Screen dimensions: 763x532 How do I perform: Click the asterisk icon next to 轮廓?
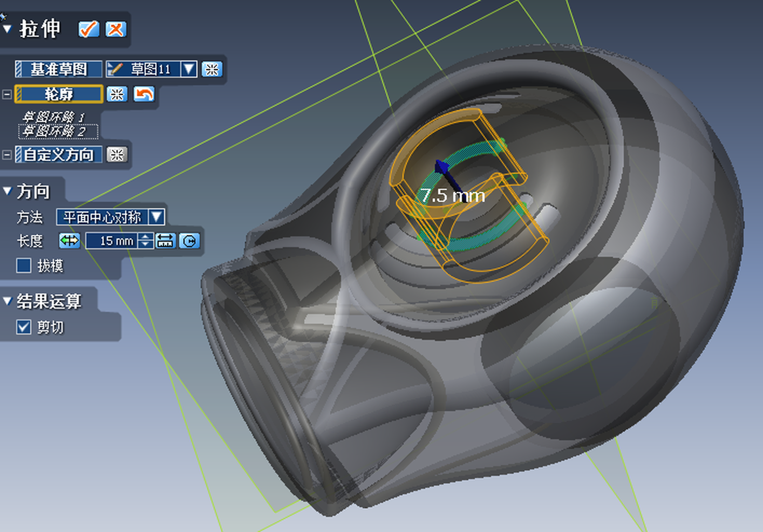click(x=117, y=94)
